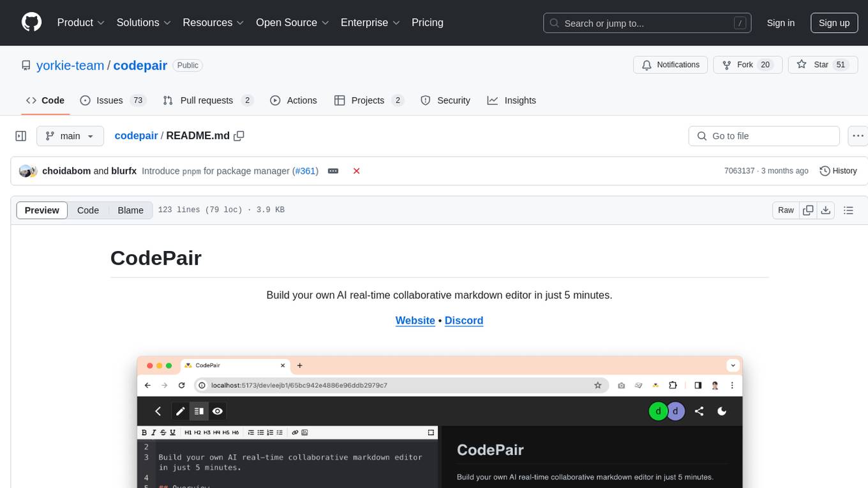Switch to the Actions tab
The width and height of the screenshot is (868, 488).
pos(294,100)
